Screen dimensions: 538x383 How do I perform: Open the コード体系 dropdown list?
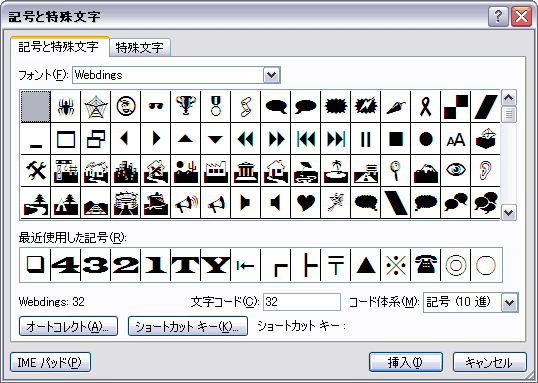pos(509,302)
